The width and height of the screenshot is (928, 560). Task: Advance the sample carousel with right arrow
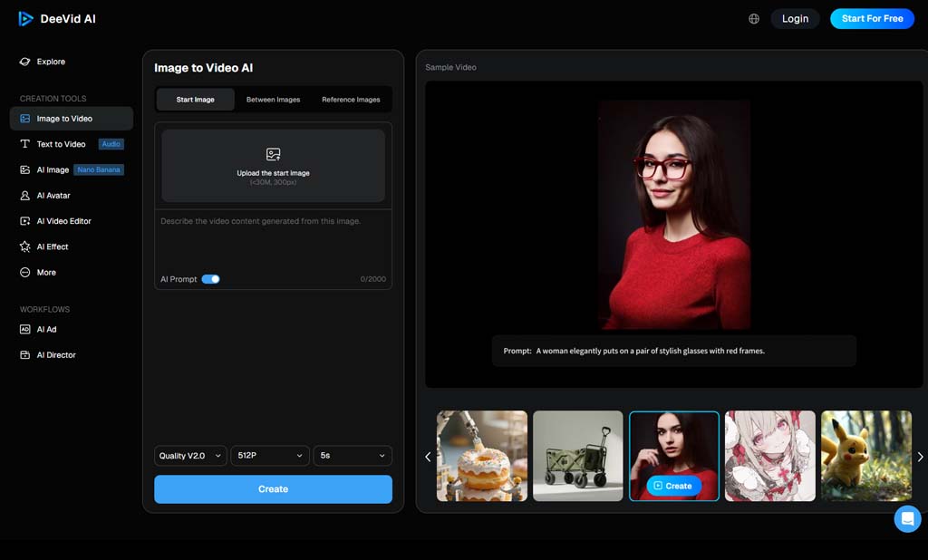(920, 457)
